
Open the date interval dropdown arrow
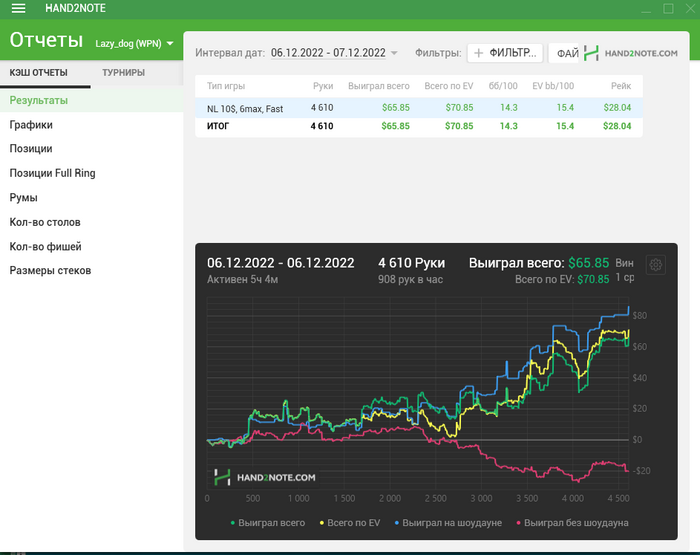[394, 53]
